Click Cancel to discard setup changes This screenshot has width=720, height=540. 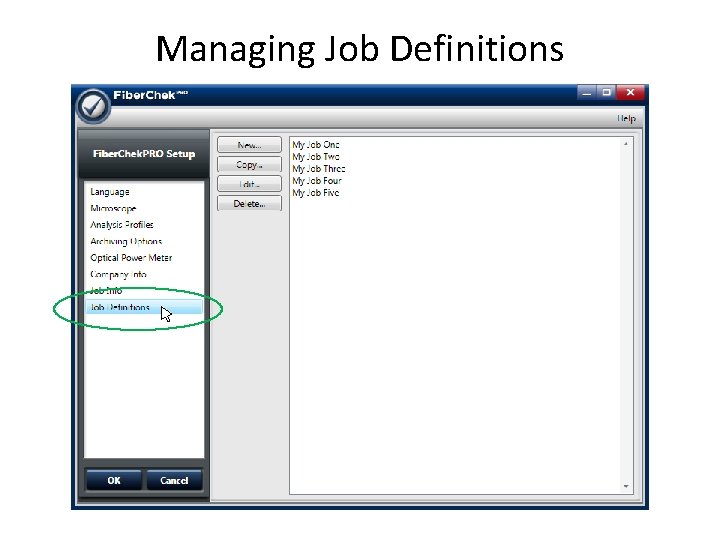click(174, 480)
